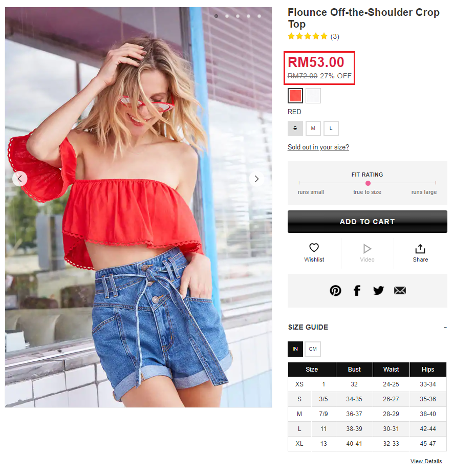Share product on Pinterest
Image resolution: width=453 pixels, height=476 pixels.
click(335, 291)
